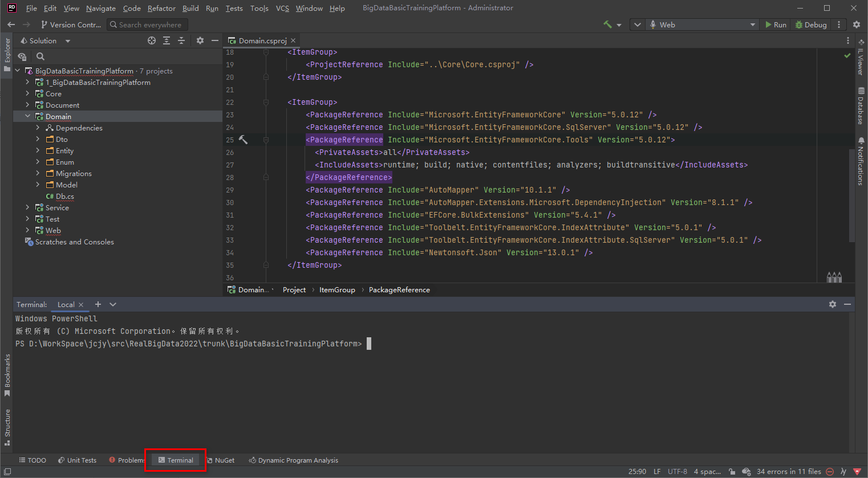This screenshot has height=478, width=868.
Task: Toggle the file read-only lock in status bar
Action: pyautogui.click(x=732, y=472)
